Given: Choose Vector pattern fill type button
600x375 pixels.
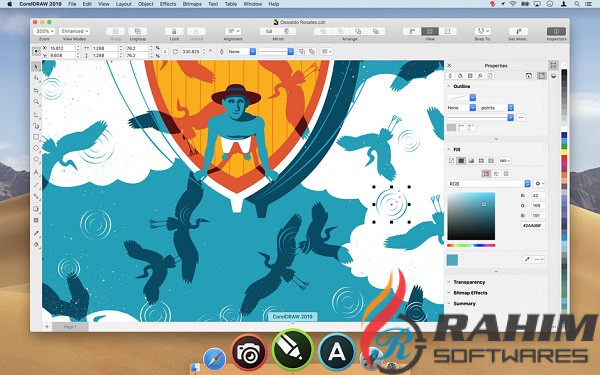Looking at the screenshot, I should (481, 161).
